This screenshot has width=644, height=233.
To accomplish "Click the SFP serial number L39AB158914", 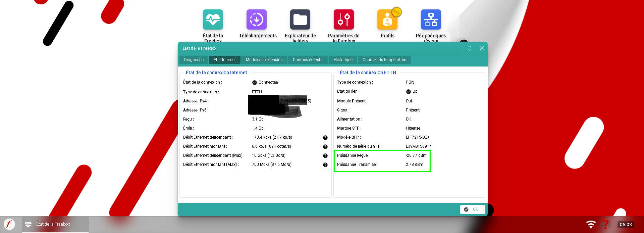I will pyautogui.click(x=419, y=146).
